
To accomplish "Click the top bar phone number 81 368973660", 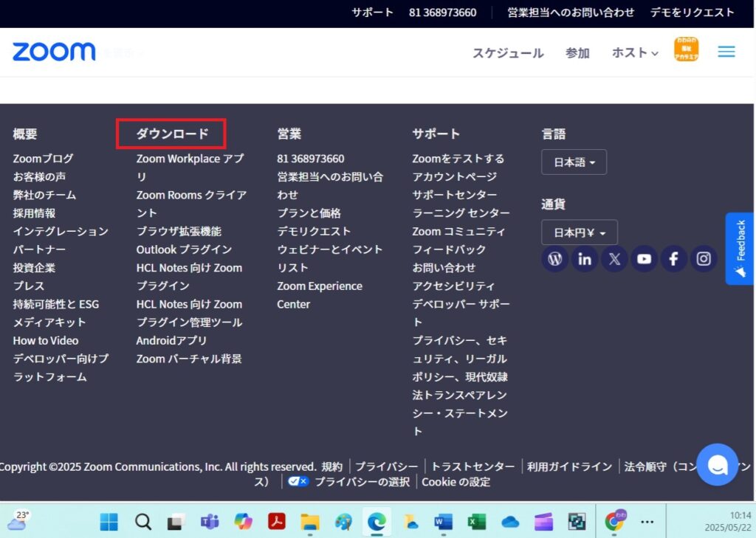I will (443, 12).
